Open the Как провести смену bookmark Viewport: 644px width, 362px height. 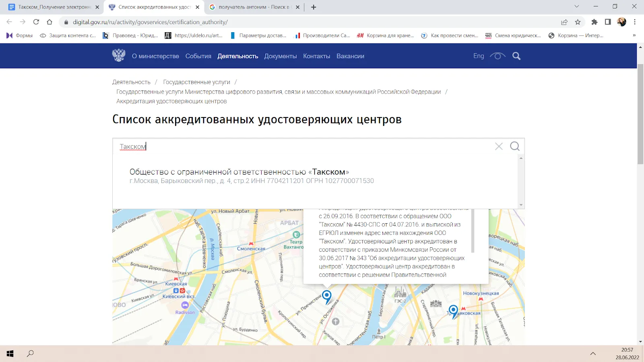point(450,35)
